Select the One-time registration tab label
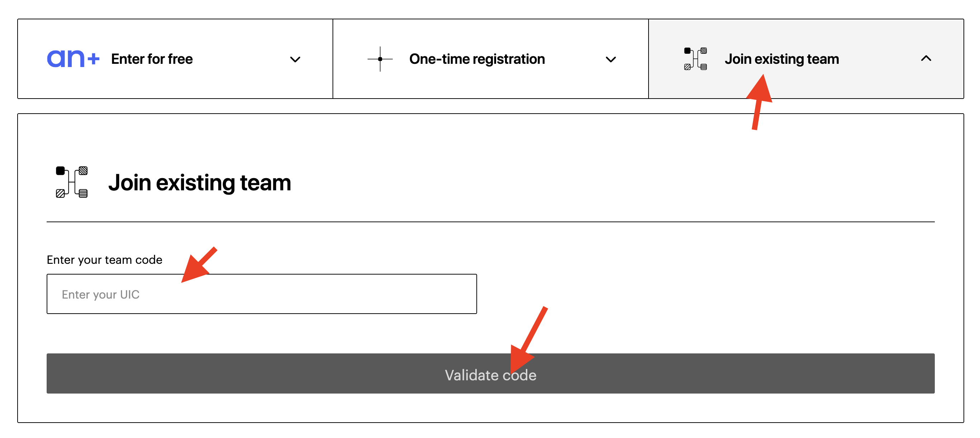 [x=477, y=59]
